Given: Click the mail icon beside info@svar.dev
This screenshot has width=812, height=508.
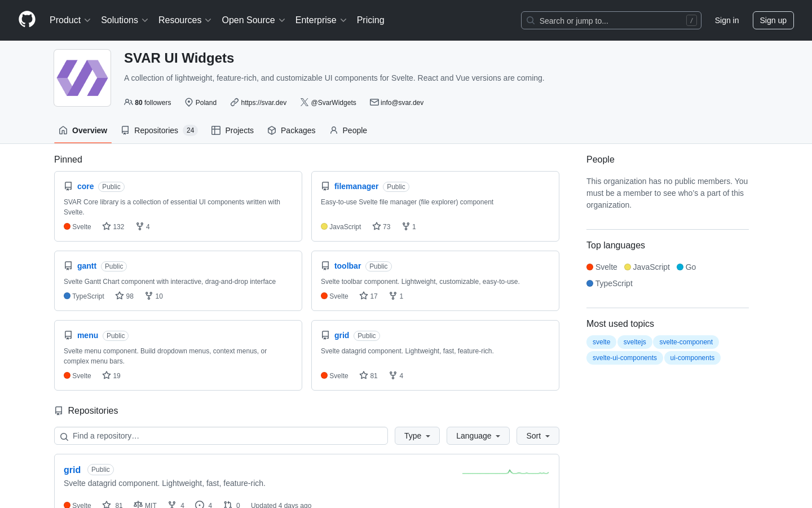Looking at the screenshot, I should (374, 102).
